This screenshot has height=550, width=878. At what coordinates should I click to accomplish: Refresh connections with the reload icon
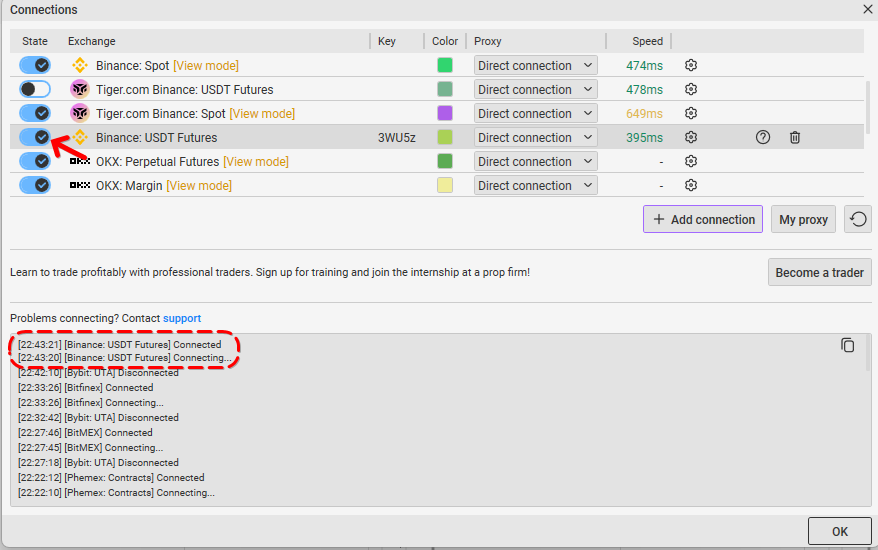(x=858, y=219)
